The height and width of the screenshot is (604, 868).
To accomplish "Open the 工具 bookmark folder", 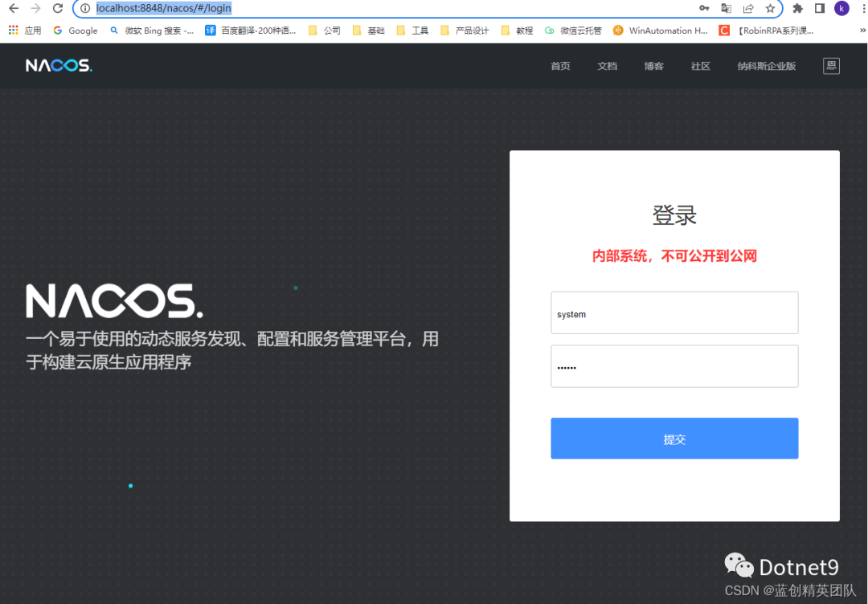I will 413,31.
